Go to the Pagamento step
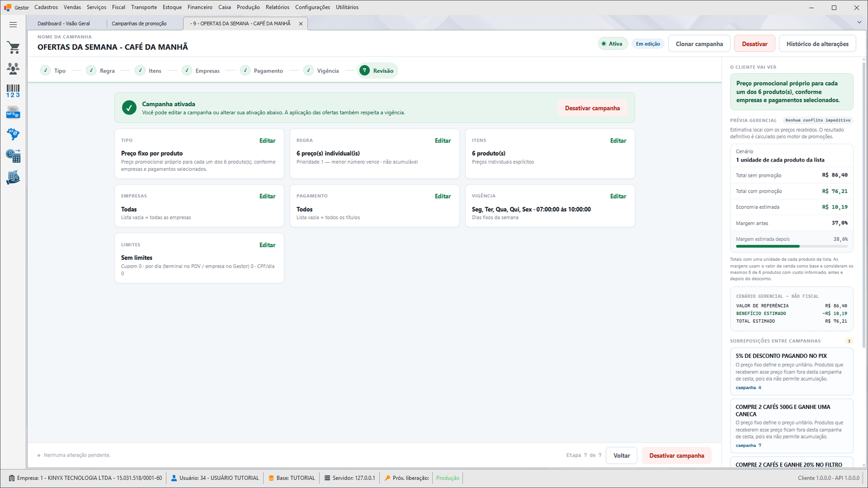This screenshot has height=488, width=868. pos(262,70)
